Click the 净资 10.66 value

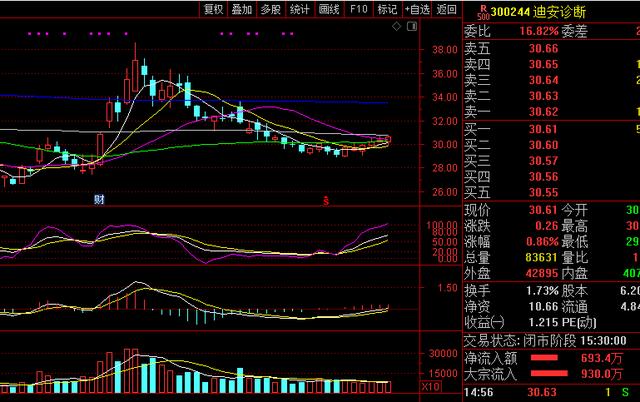point(543,306)
